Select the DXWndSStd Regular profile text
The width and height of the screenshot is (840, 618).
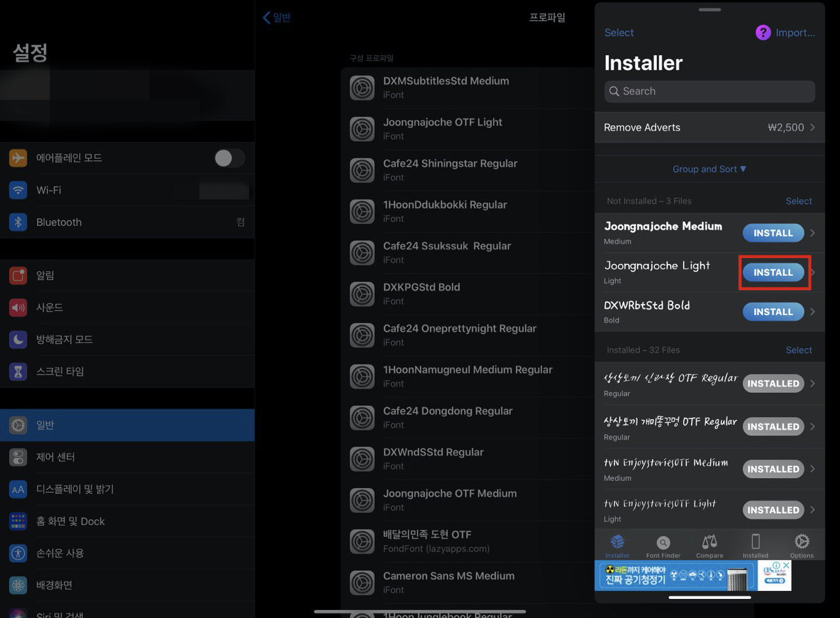click(x=433, y=452)
